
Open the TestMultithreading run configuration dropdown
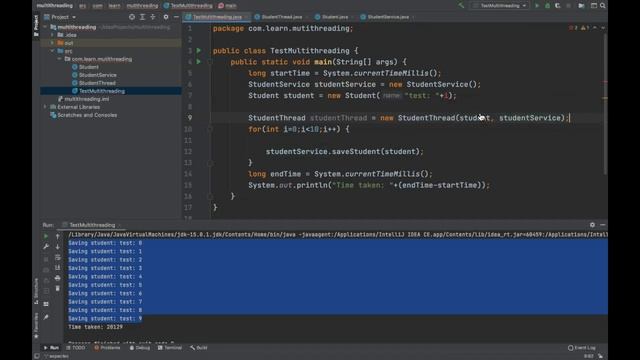point(500,6)
